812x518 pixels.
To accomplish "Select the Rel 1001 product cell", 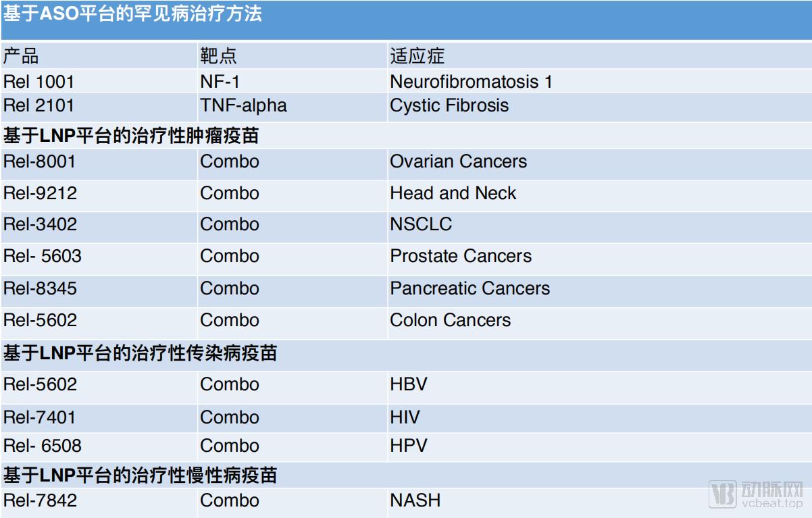I will pyautogui.click(x=39, y=82).
